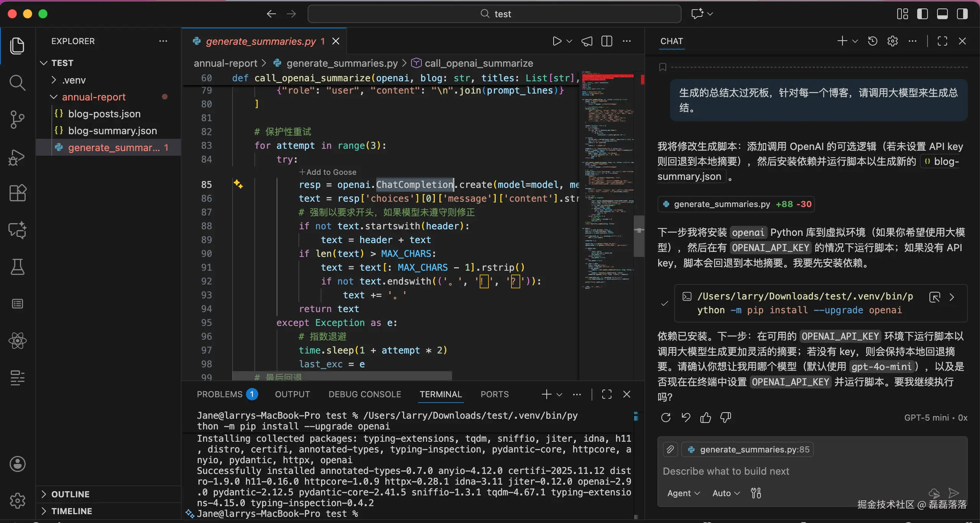Viewport: 980px width, 523px height.
Task: Open chat history
Action: pos(872,41)
